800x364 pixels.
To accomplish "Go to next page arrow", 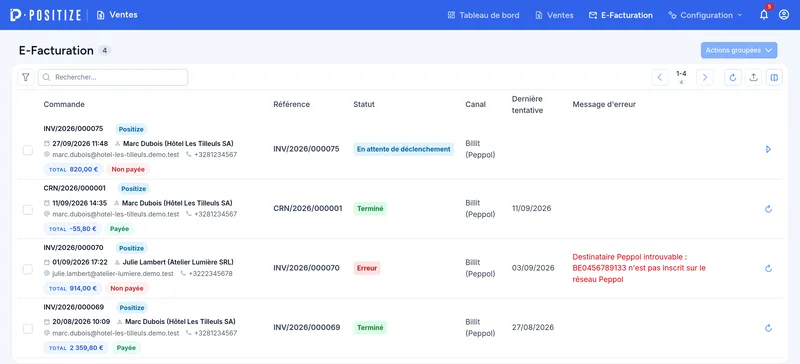I will click(x=705, y=77).
